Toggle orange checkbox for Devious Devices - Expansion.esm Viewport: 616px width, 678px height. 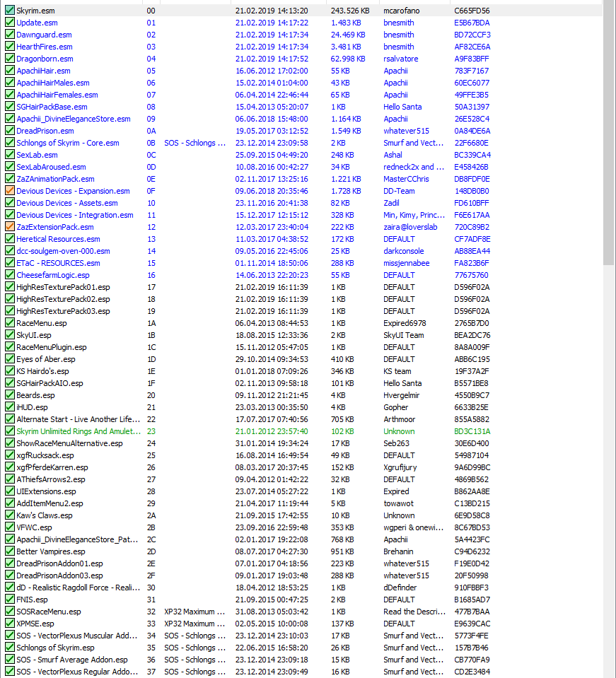coord(9,191)
